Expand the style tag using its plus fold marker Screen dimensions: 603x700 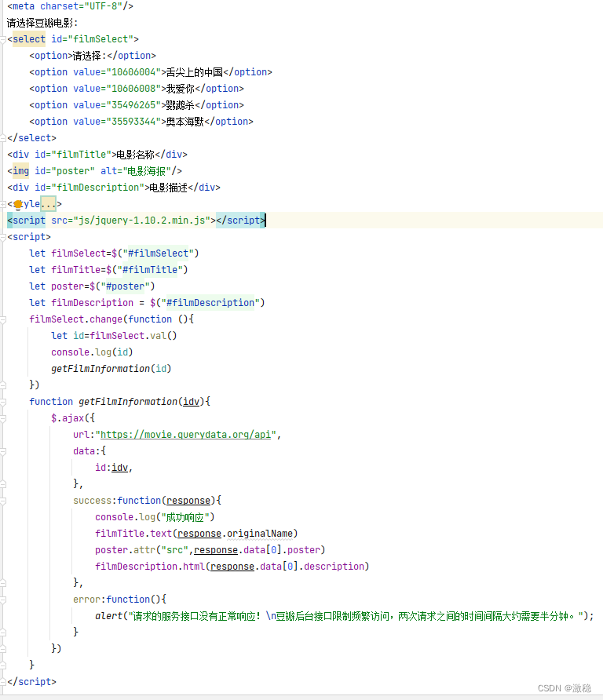3,205
